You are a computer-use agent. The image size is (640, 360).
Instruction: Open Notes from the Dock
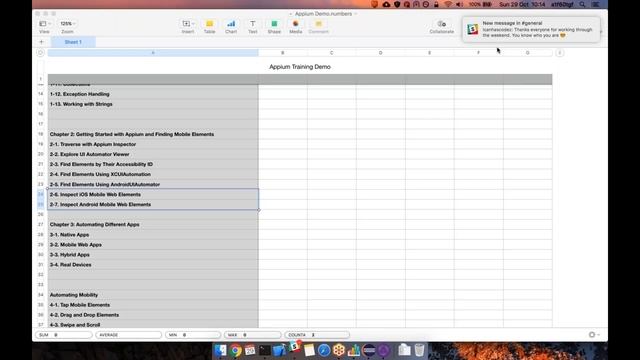click(x=309, y=350)
